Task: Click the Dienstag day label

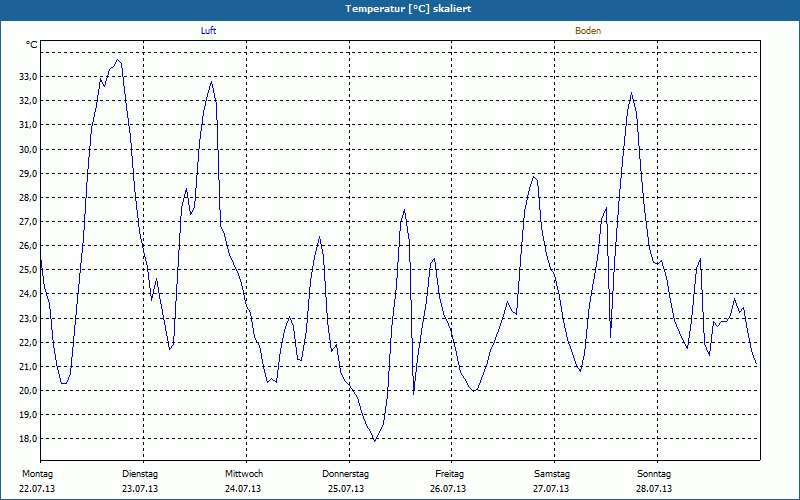Action: coord(140,474)
